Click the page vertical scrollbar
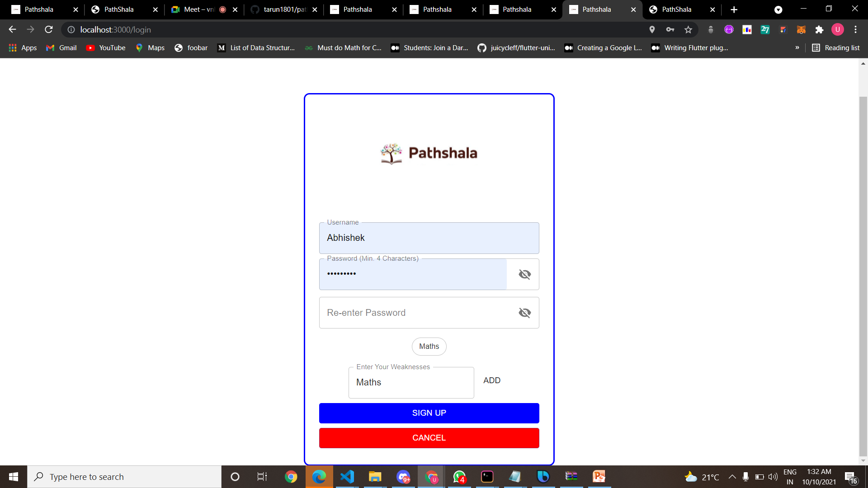This screenshot has height=488, width=868. pos(863,271)
